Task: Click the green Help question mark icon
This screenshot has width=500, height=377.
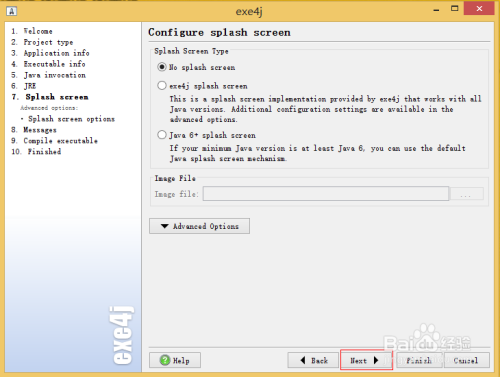Action: point(165,360)
